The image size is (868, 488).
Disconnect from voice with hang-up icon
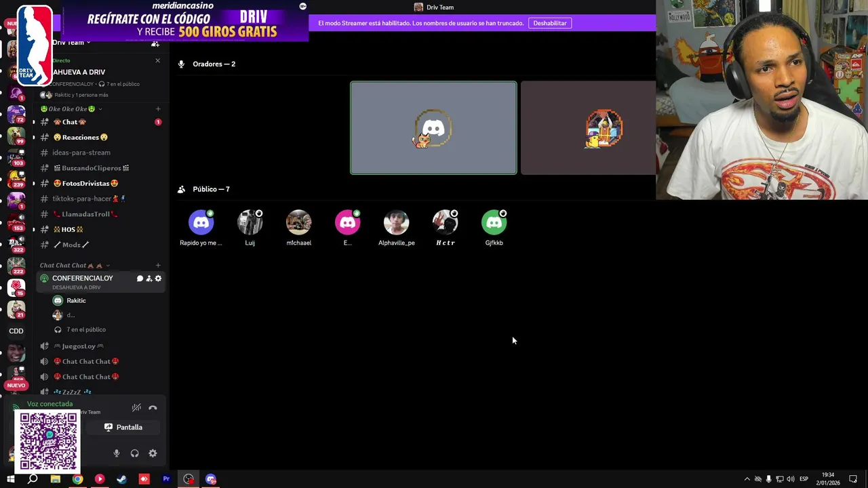tap(153, 407)
